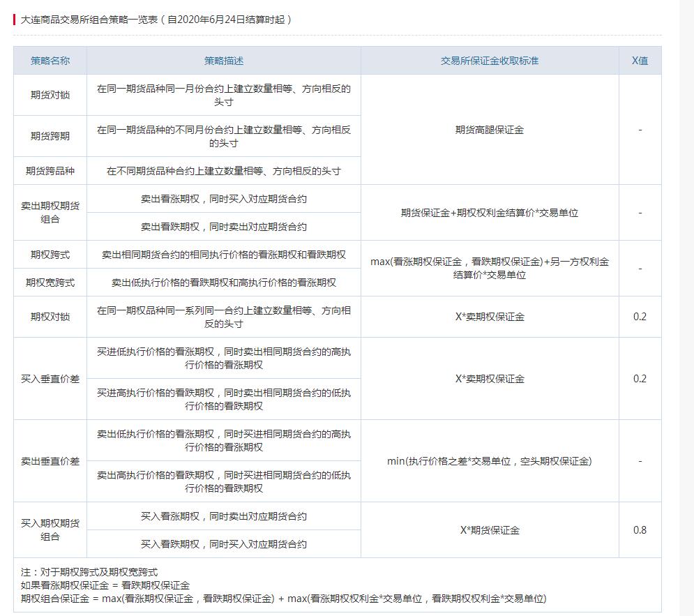Click margin formula max(看涨期权保证金，看跌期权保证金)+另一方权利金
Image resolution: width=694 pixels, height=616 pixels.
[490, 268]
